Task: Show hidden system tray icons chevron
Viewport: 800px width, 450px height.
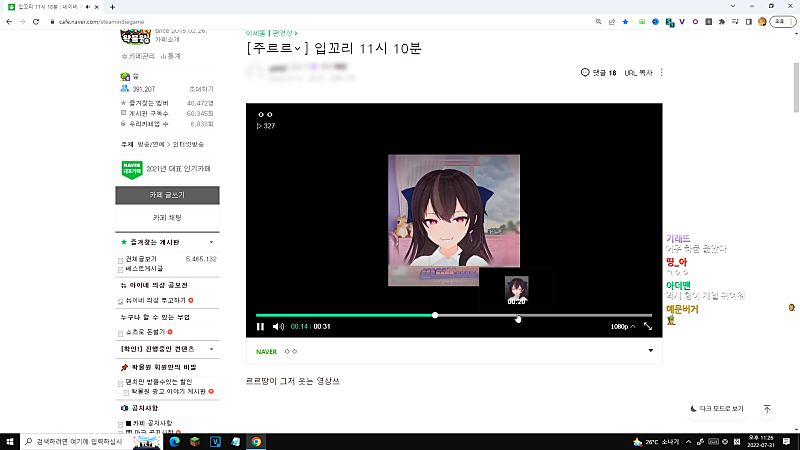Action: (x=688, y=442)
